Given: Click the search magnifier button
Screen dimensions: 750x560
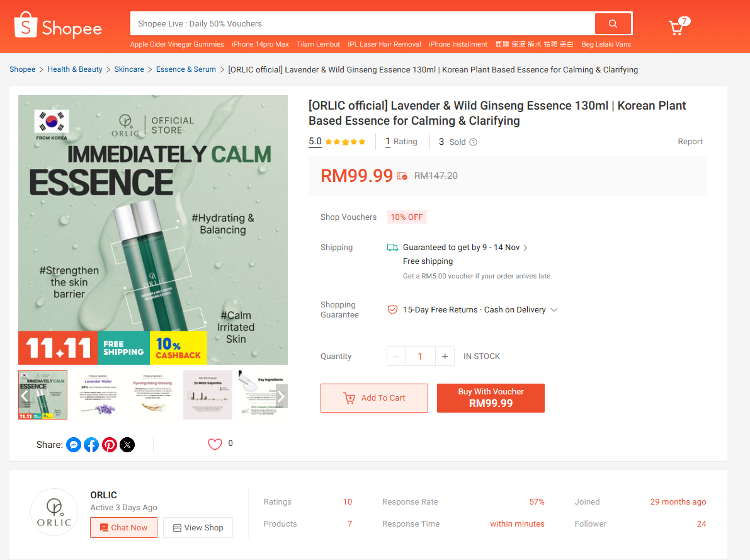Looking at the screenshot, I should (613, 24).
